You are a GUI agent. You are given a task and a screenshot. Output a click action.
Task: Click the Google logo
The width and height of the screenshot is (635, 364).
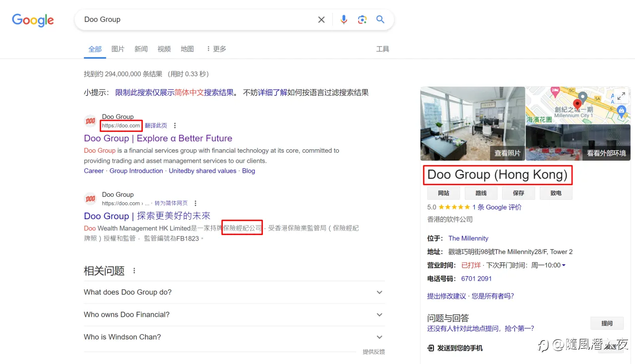33,20
